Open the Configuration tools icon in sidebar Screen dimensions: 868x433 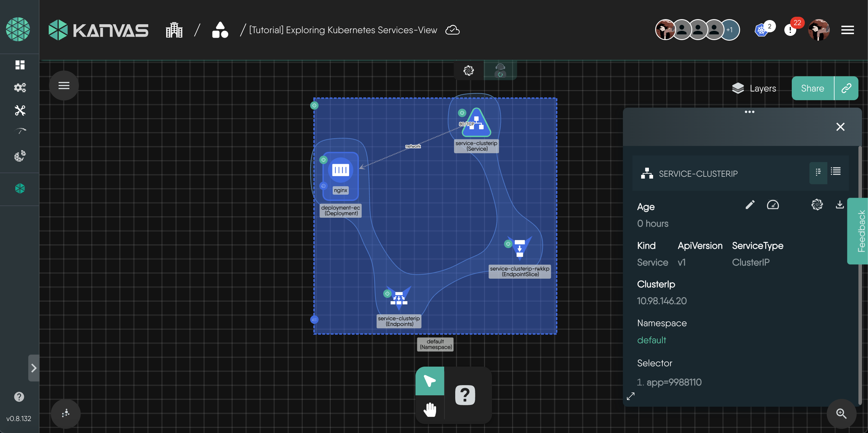(x=20, y=110)
